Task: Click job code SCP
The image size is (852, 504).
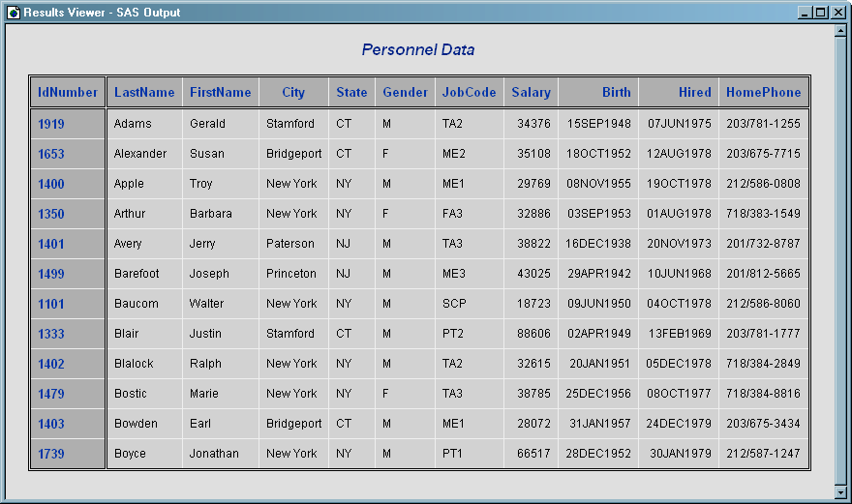Action: pos(454,304)
